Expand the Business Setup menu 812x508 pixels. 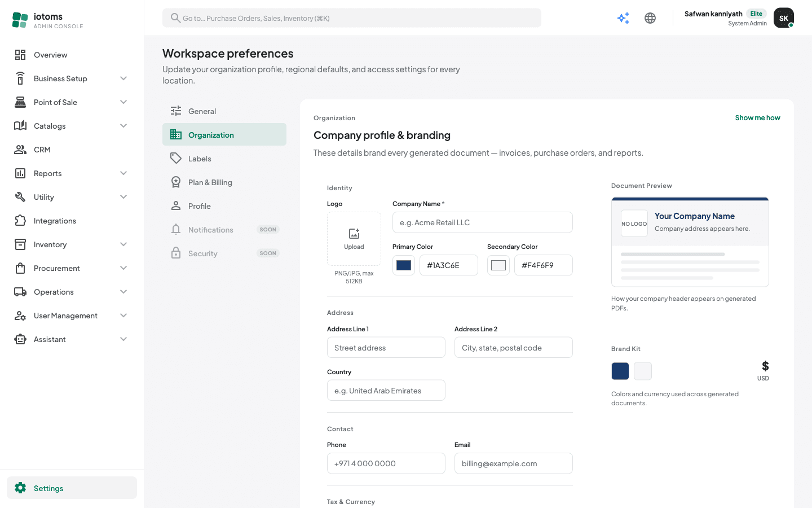pos(72,78)
